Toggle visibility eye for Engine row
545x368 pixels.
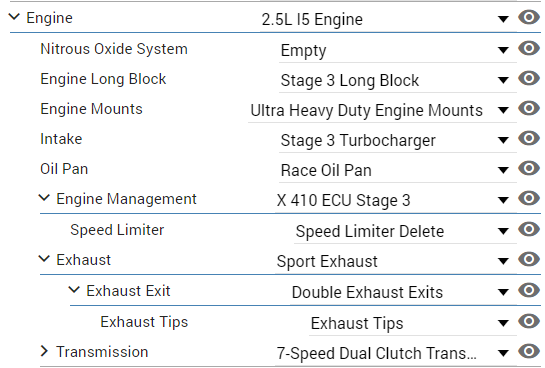pyautogui.click(x=529, y=17)
